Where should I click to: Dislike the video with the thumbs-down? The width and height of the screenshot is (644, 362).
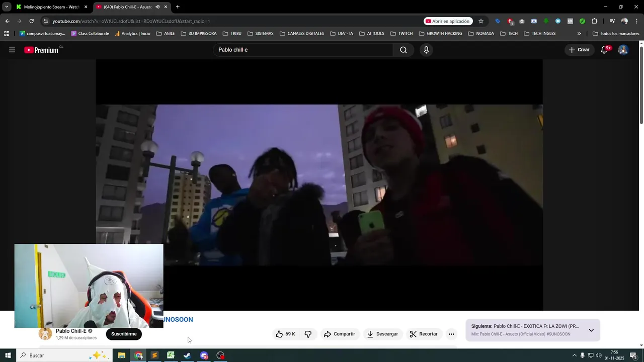click(x=308, y=334)
